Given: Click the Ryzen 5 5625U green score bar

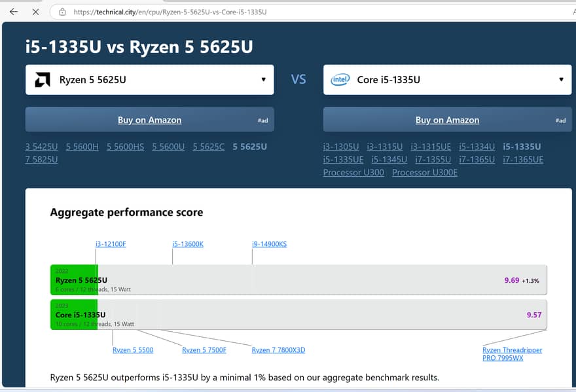Looking at the screenshot, I should [x=73, y=280].
